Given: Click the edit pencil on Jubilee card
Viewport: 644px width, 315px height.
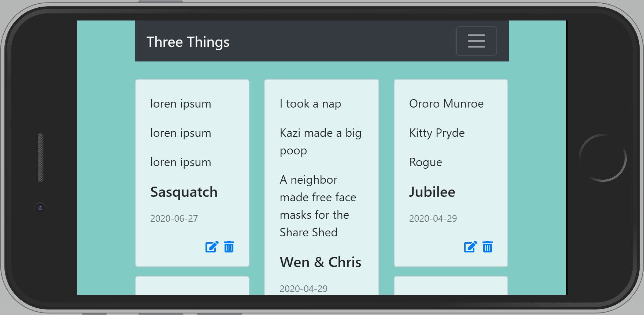Looking at the screenshot, I should click(470, 247).
